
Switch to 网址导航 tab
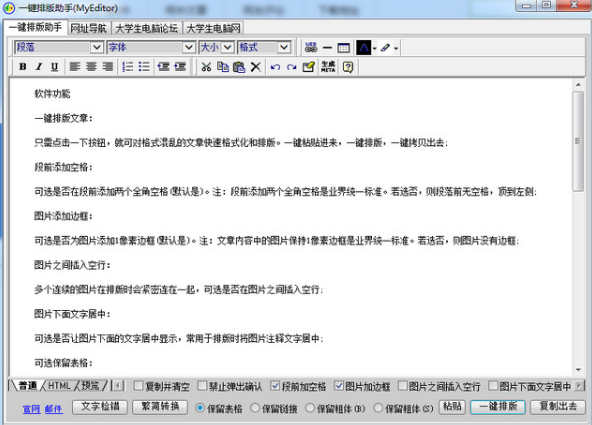89,28
